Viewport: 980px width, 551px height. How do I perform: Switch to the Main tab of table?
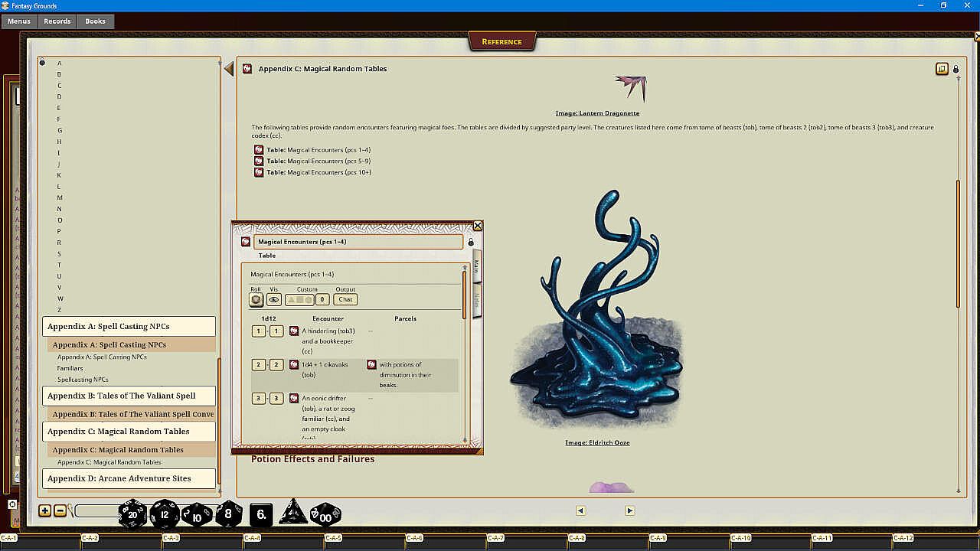(477, 266)
